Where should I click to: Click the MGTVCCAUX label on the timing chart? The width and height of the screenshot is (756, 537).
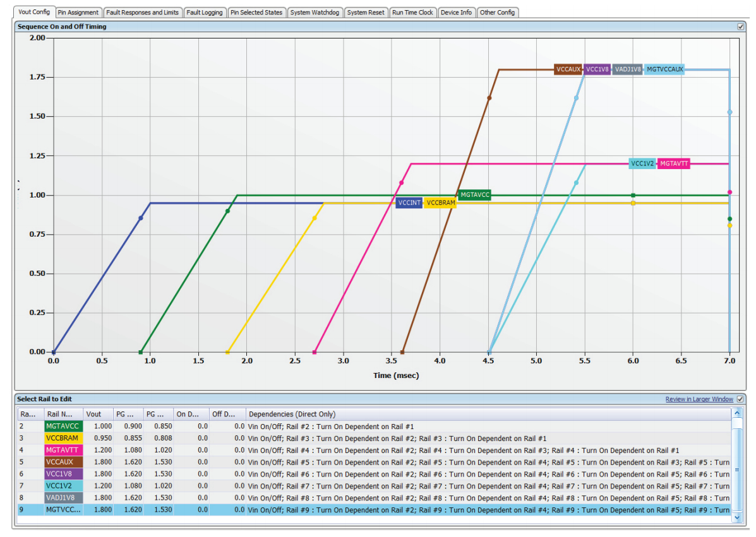point(664,69)
